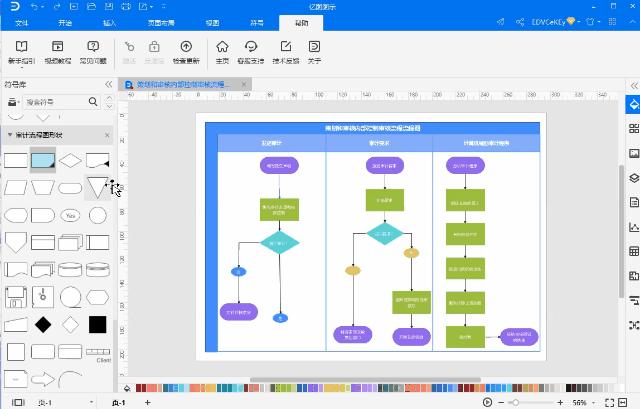Image resolution: width=640 pixels, height=409 pixels.
Task: Open 客服支持 customer support
Action: (x=251, y=52)
